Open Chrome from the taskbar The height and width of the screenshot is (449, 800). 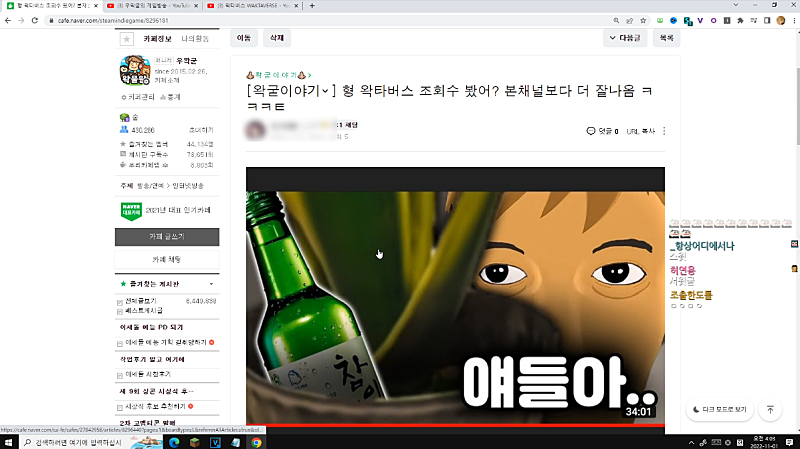point(256,442)
